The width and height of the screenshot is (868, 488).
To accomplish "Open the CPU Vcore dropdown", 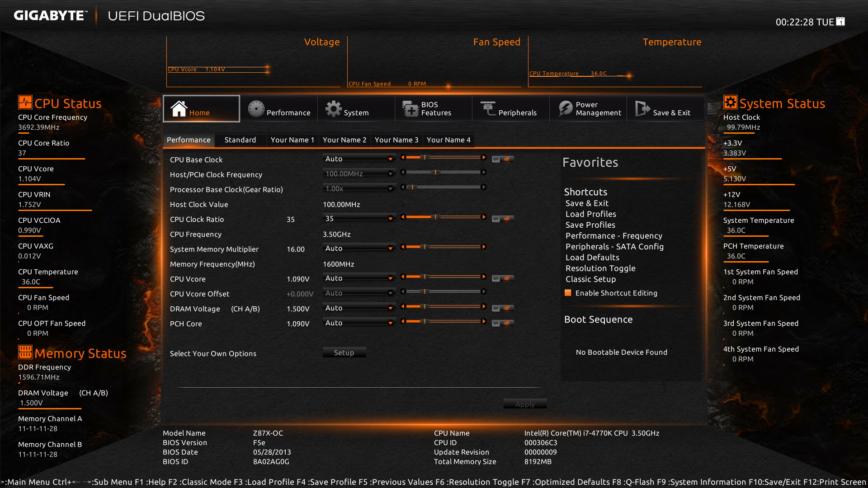I will click(x=359, y=278).
